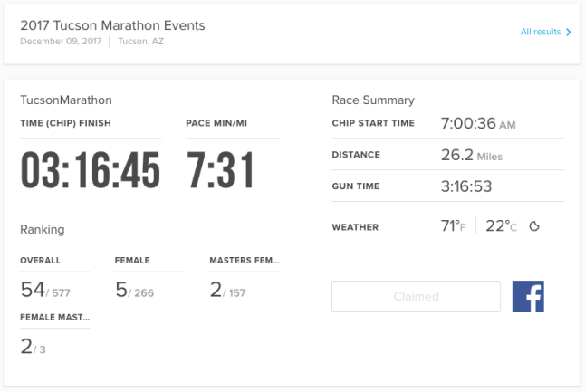This screenshot has width=585, height=392.
Task: Click the 71°F temperature reading
Action: [x=453, y=226]
